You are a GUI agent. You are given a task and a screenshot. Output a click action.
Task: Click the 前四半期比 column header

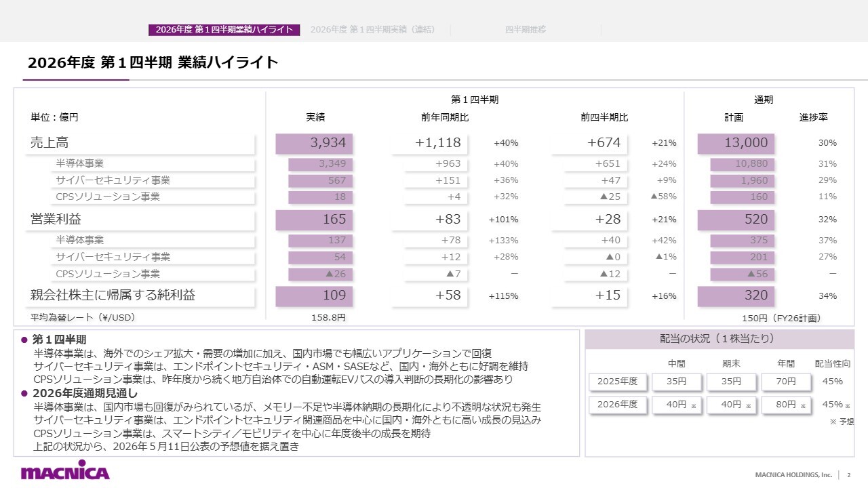[x=604, y=117]
